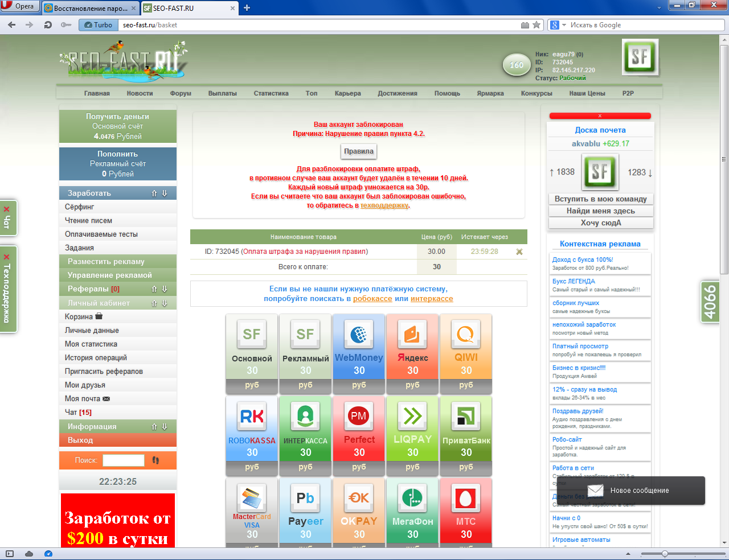Screen dimensions: 729x560
Task: Pay with the QIWI tile
Action: (466, 354)
